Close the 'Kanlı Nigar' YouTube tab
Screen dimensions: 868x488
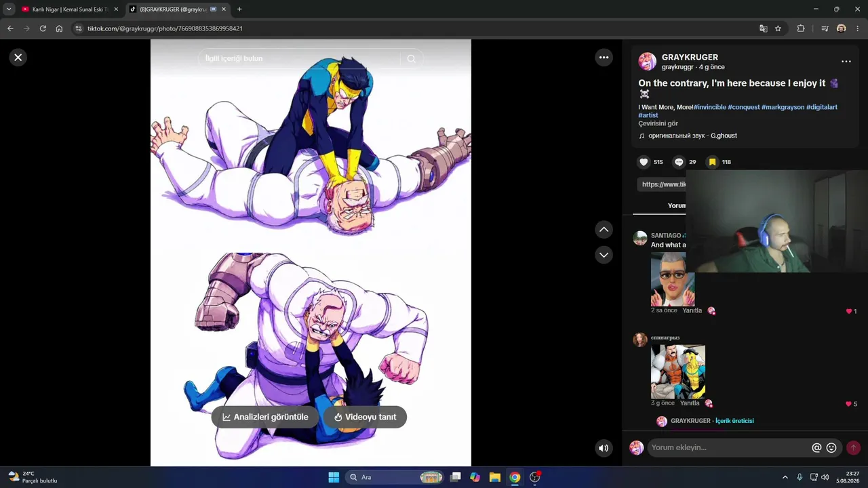click(x=116, y=9)
